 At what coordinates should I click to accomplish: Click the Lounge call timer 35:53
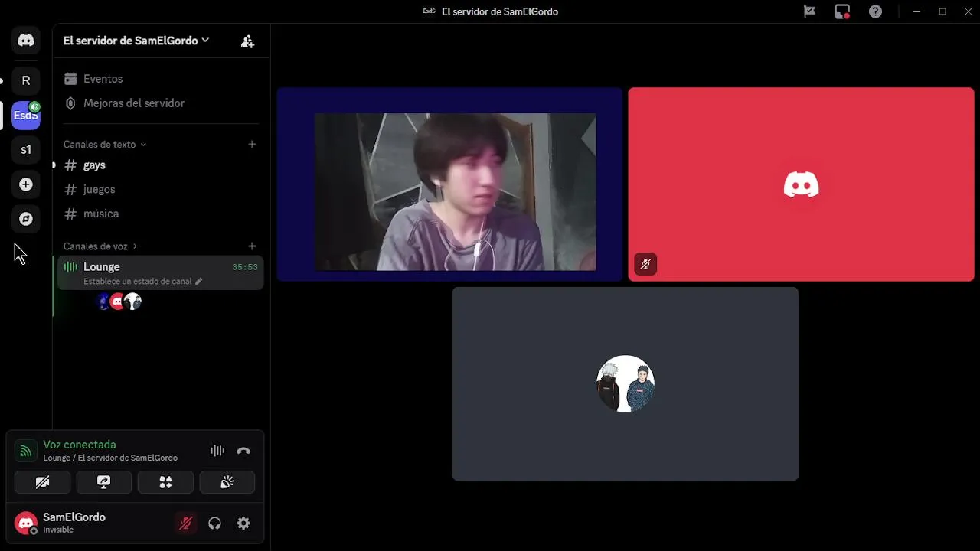click(x=245, y=267)
